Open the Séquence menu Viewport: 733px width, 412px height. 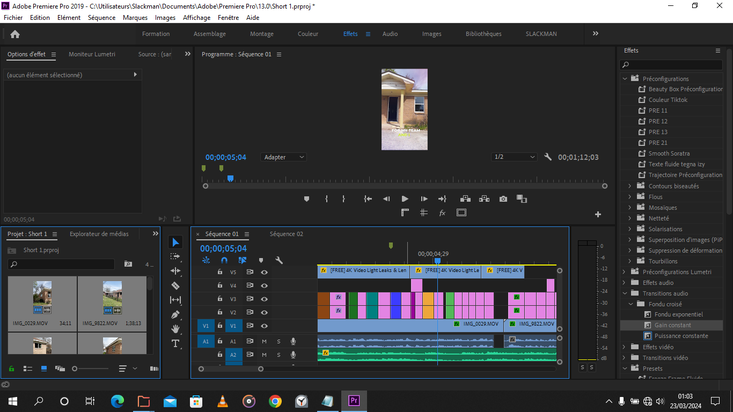101,18
